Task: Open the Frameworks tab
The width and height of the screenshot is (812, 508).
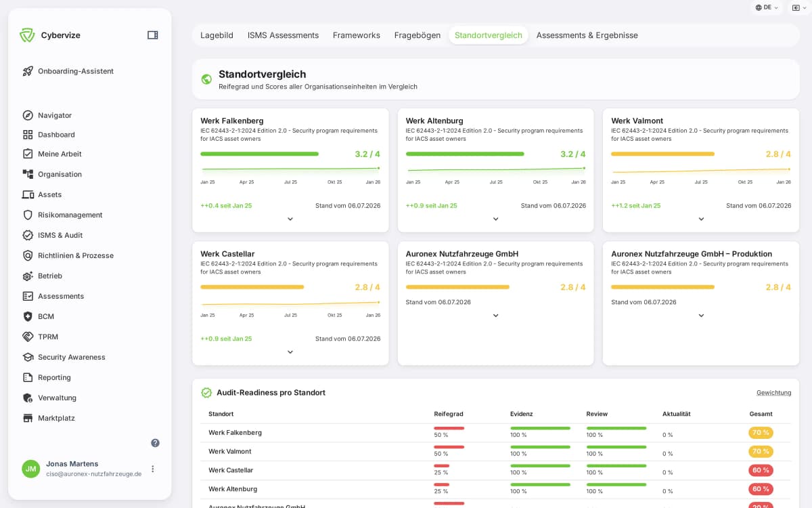Action: pos(357,35)
